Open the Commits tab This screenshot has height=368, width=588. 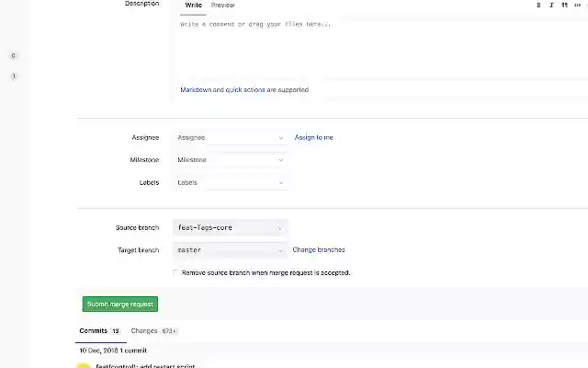(100, 331)
